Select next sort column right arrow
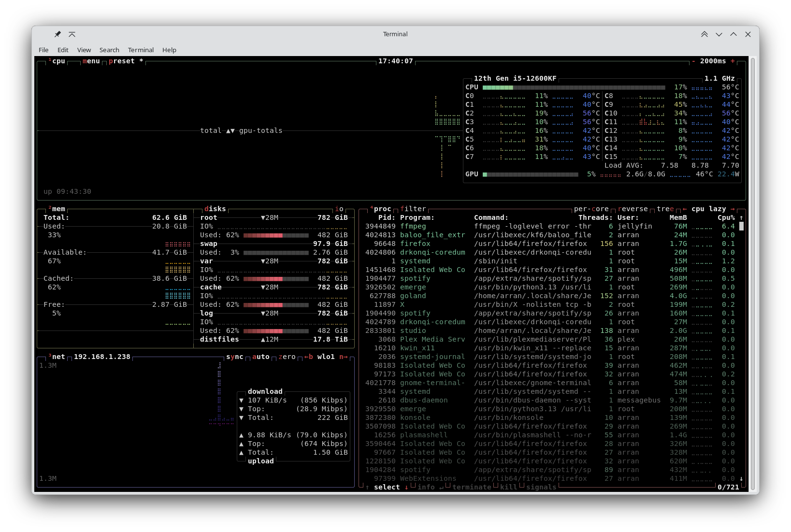791x532 pixels. (733, 209)
